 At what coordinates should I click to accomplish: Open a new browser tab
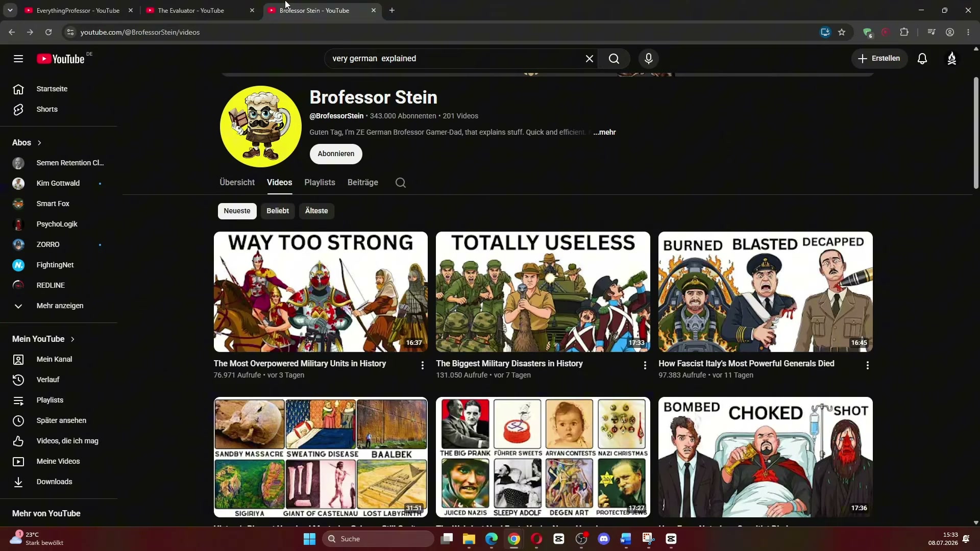[392, 10]
